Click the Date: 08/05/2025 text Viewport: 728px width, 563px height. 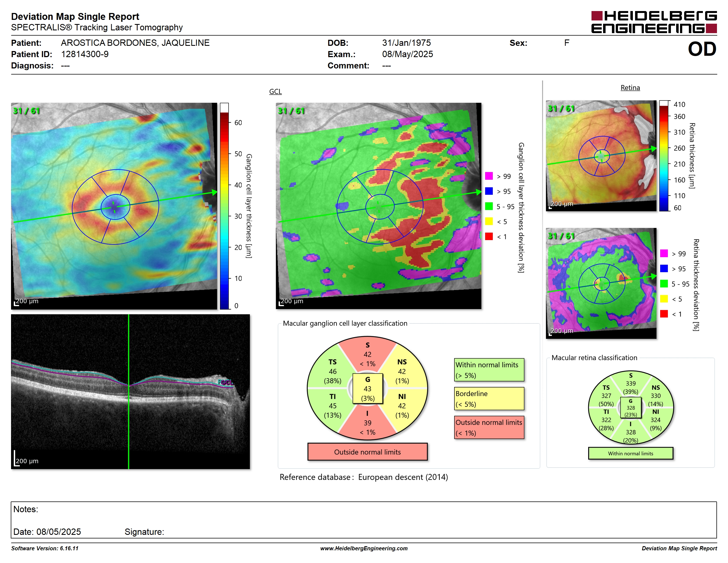[x=47, y=532]
